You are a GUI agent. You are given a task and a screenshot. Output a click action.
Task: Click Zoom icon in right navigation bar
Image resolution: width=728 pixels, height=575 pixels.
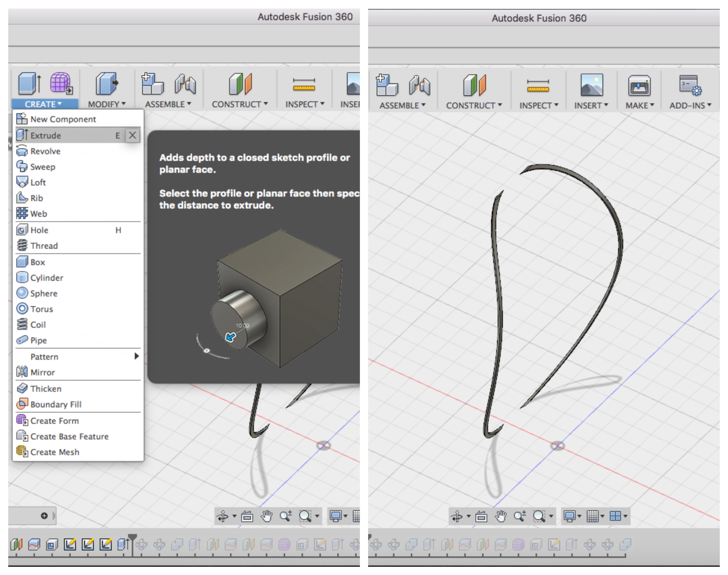520,516
